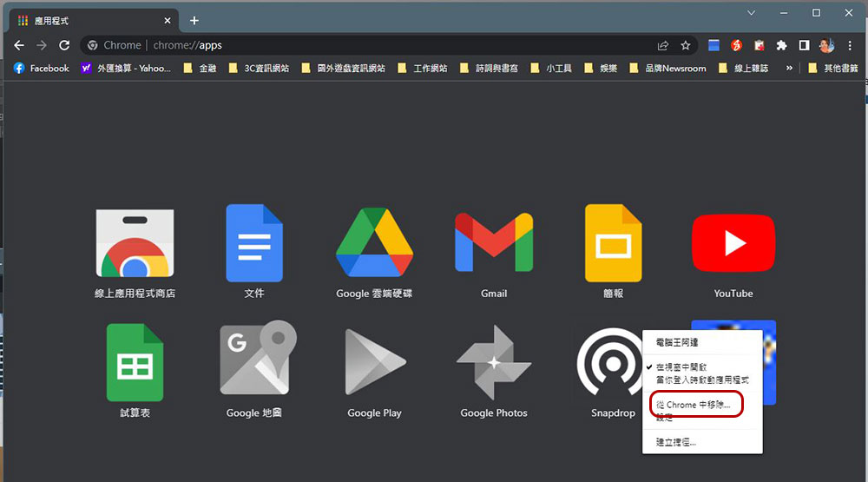This screenshot has width=868, height=482.
Task: Bookmark this page with star icon
Action: point(686,45)
